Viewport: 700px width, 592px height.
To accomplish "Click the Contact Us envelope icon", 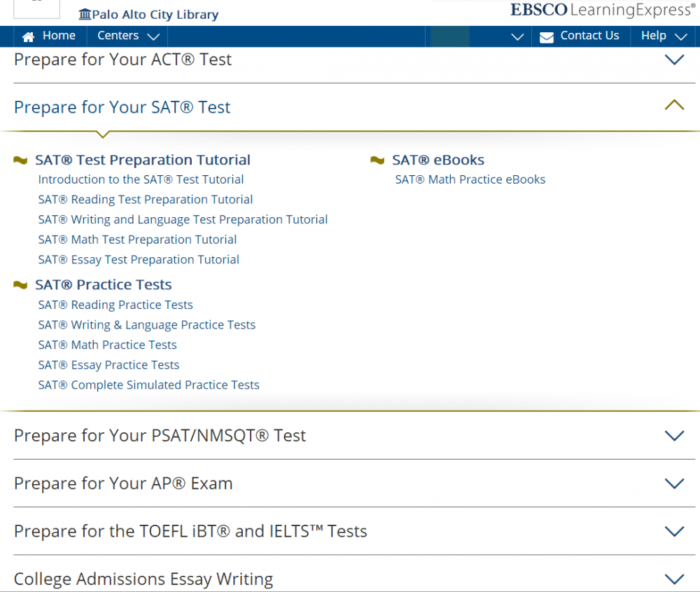I will (547, 36).
